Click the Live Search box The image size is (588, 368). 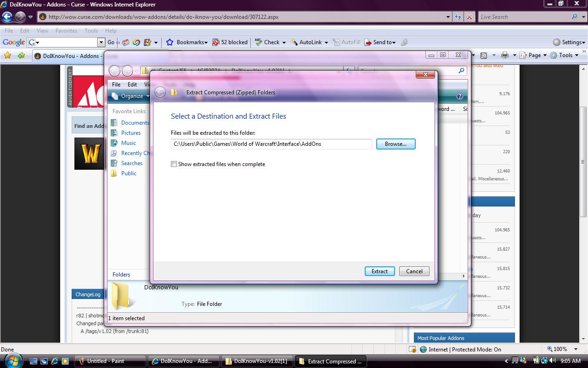click(524, 17)
